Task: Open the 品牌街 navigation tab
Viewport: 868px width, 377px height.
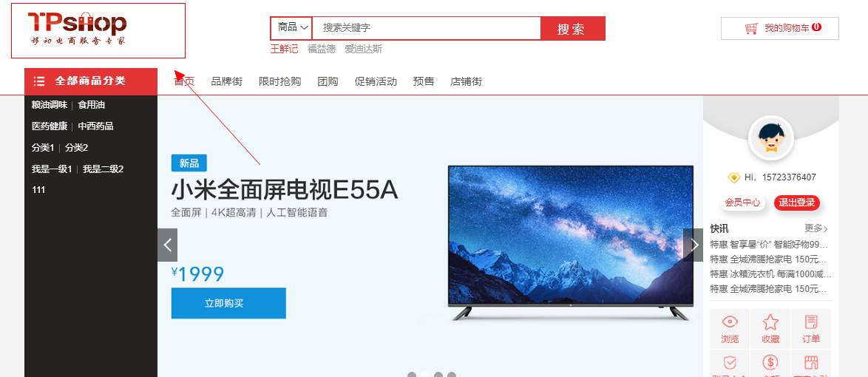Action: click(227, 81)
